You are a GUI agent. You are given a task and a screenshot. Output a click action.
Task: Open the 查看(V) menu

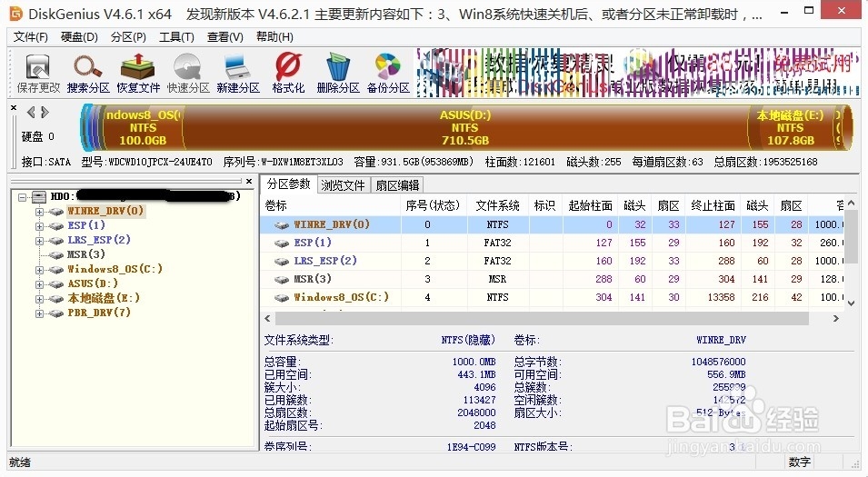(x=225, y=37)
